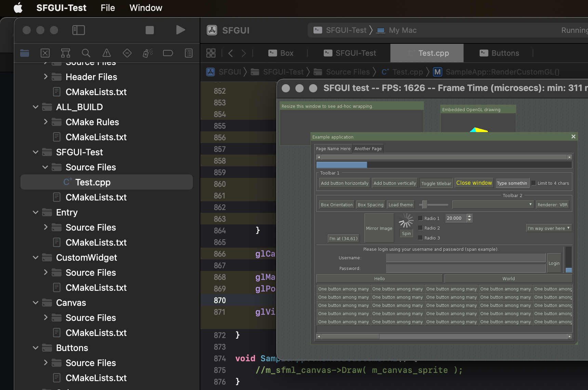
Task: Open the Debug navigator spray icon
Action: tap(147, 53)
